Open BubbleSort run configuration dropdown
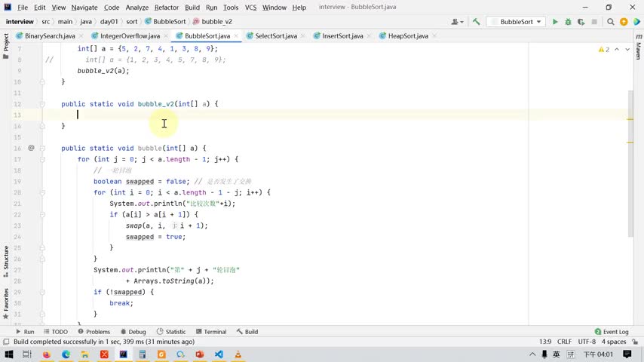This screenshot has width=644, height=362. click(x=517, y=22)
